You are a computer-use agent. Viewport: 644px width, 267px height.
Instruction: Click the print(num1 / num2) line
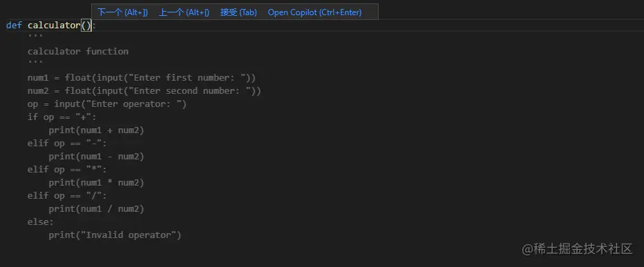[x=96, y=209]
